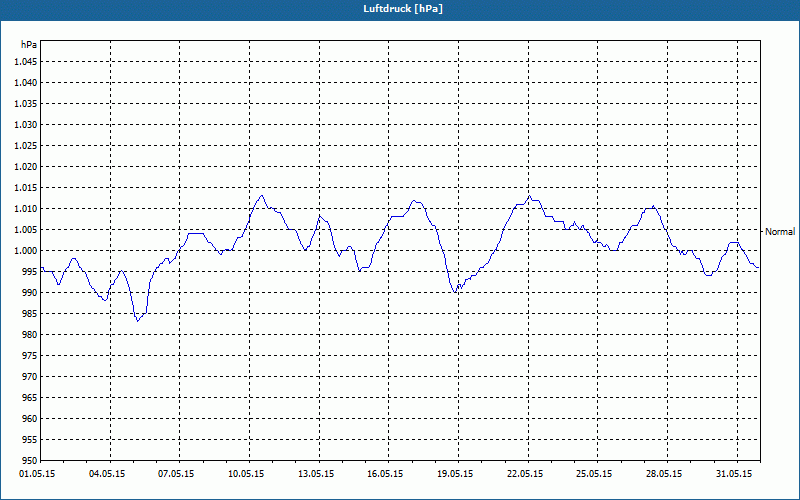
Task: Click the 985 y-axis value
Action: click(x=30, y=314)
